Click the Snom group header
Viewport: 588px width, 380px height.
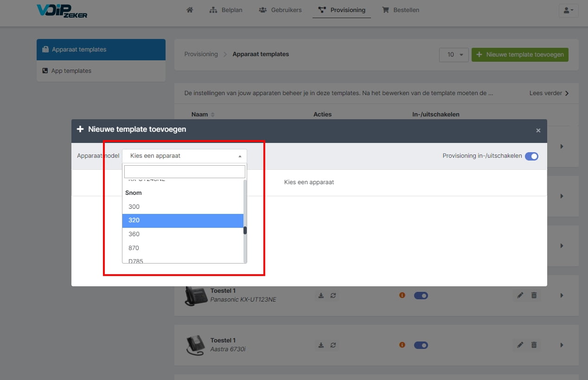134,193
